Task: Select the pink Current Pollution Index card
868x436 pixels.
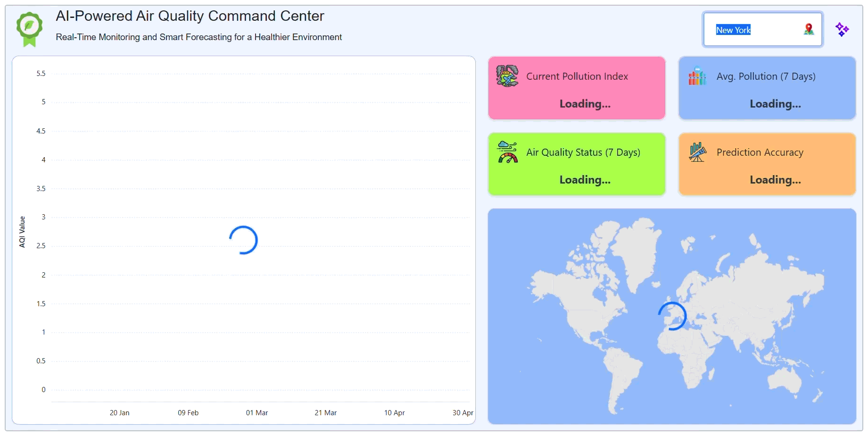Action: 576,88
